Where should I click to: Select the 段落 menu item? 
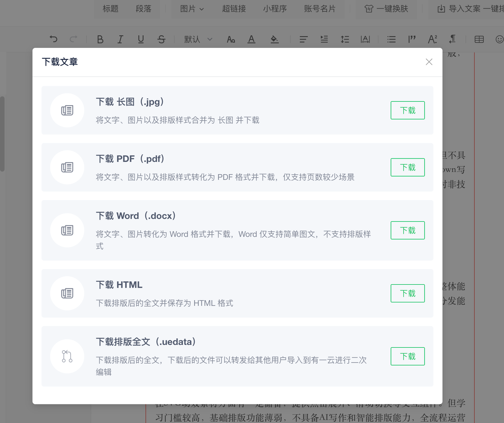point(144,8)
